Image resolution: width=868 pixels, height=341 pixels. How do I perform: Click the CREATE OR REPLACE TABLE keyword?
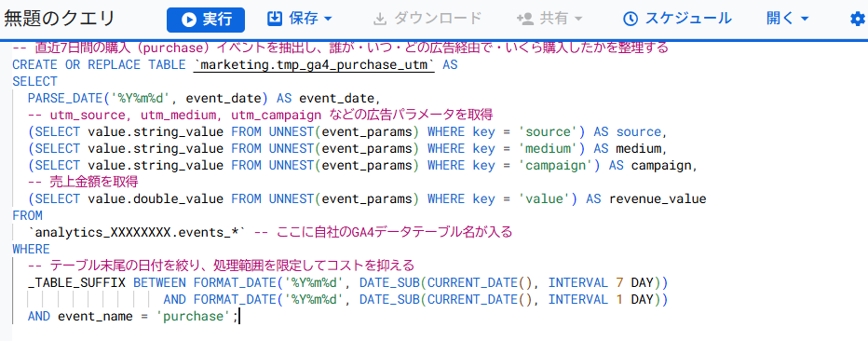click(100, 65)
